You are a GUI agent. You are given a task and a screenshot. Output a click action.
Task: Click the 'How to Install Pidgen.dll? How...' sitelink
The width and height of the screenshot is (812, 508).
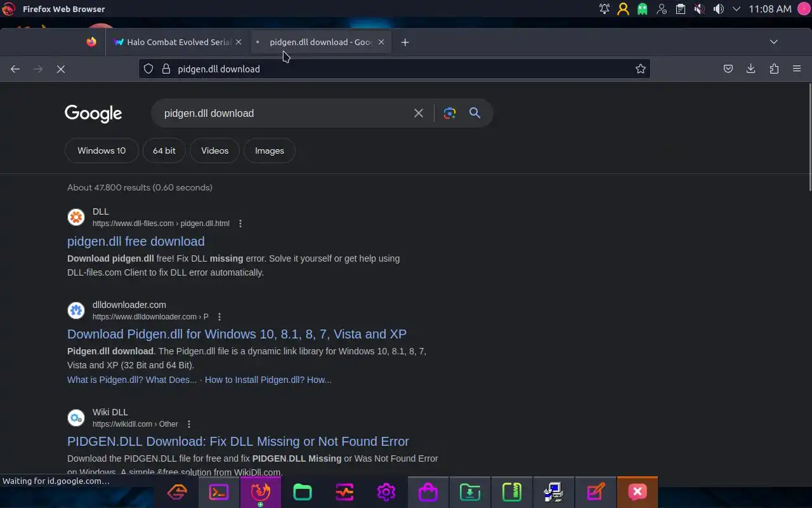[x=268, y=380]
